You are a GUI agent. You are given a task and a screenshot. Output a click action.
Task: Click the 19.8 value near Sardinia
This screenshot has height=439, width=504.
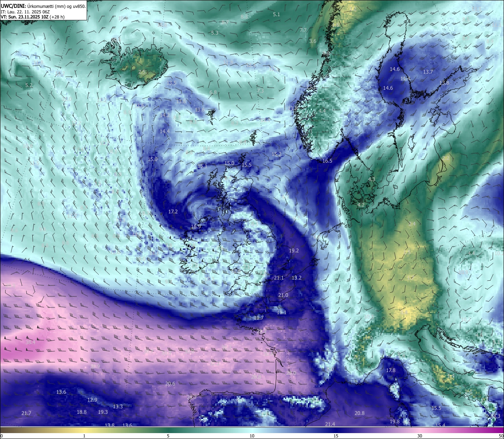(x=395, y=421)
